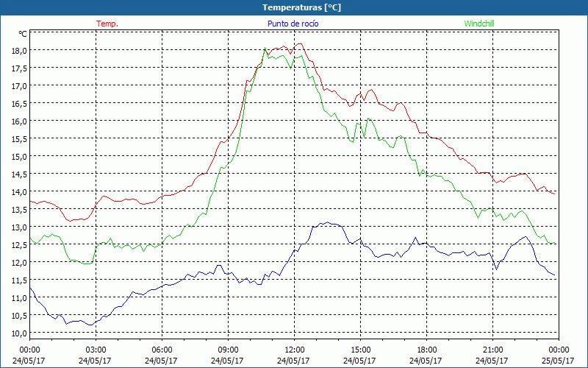This screenshot has height=368, width=588.
Task: Click the °C unit label on axis
Action: point(23,34)
